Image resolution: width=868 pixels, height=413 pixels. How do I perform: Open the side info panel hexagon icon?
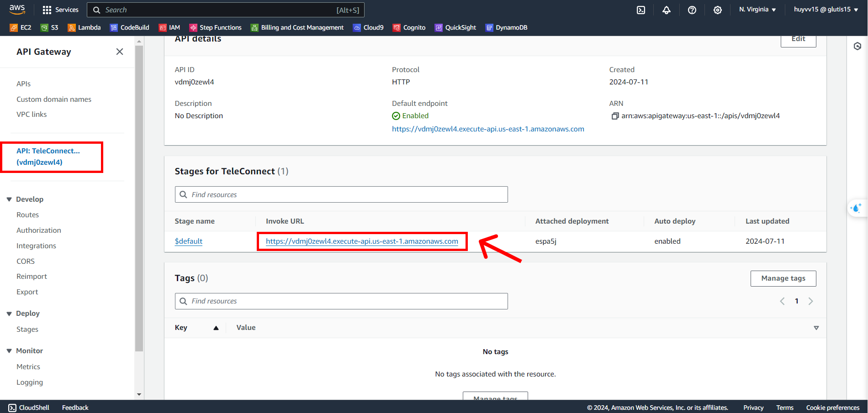pyautogui.click(x=857, y=46)
